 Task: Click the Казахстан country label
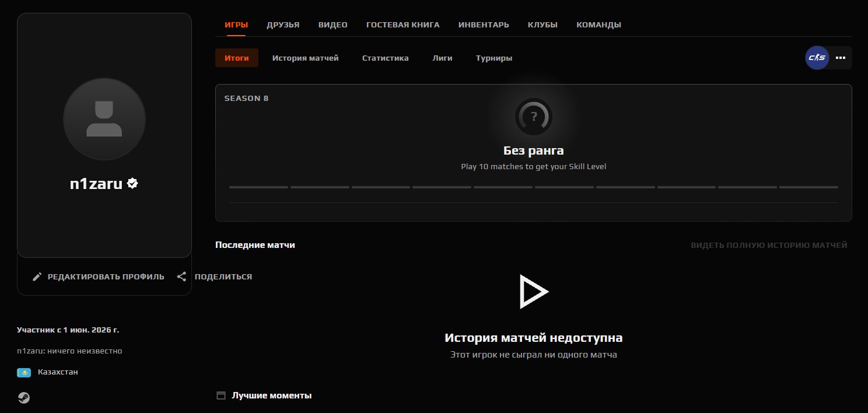pos(58,372)
